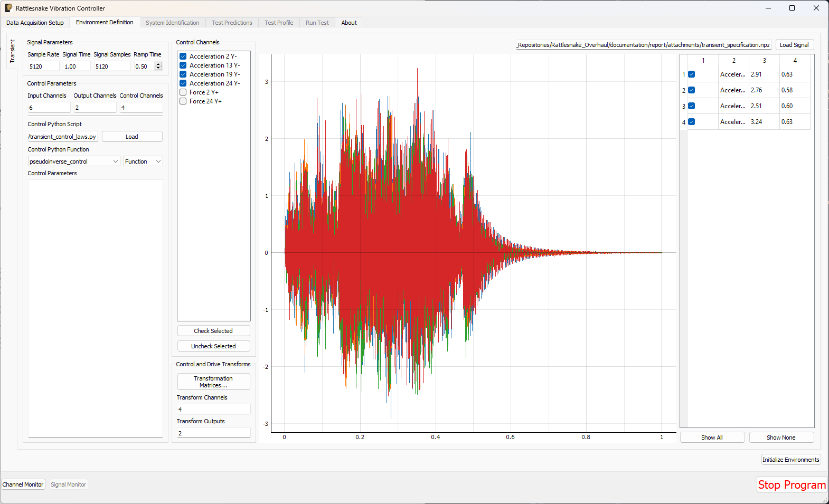Image resolution: width=829 pixels, height=504 pixels.
Task: Open Transformation Matrices dialog
Action: point(213,382)
